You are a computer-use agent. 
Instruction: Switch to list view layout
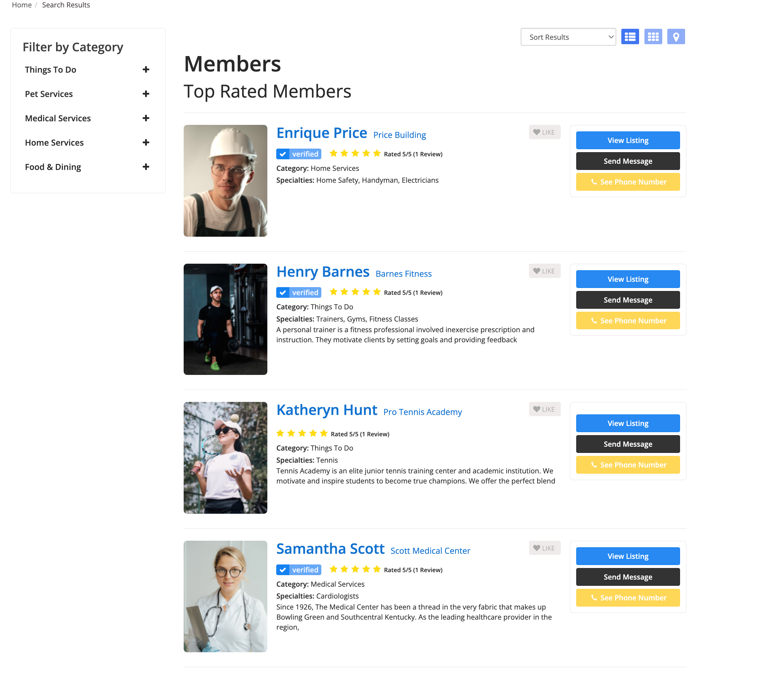(x=630, y=37)
